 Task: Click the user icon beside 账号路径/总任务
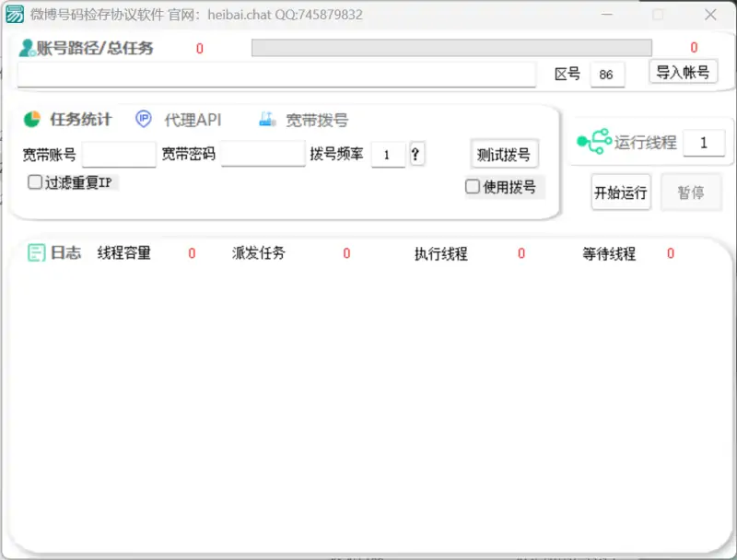(27, 48)
